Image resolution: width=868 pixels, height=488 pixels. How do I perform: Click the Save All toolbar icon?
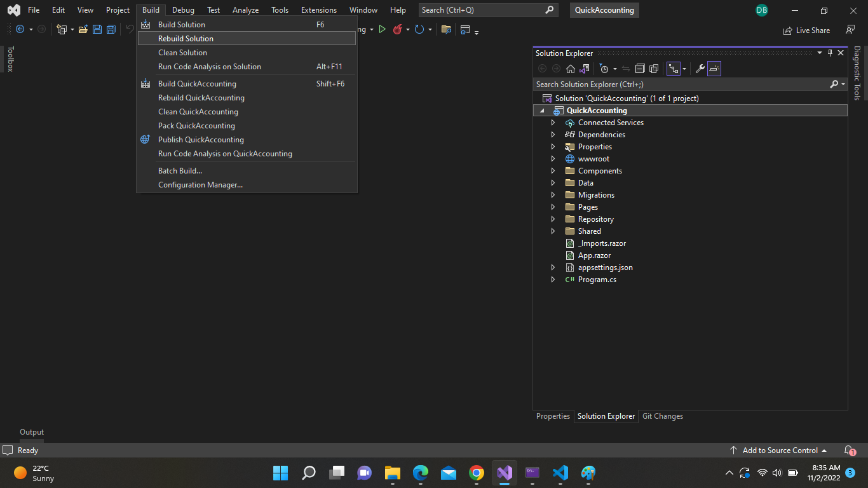(111, 29)
